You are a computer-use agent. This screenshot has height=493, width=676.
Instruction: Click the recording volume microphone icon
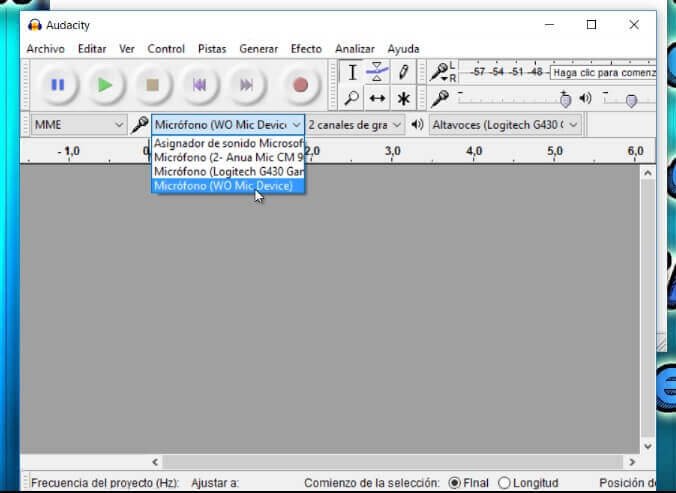[x=440, y=98]
